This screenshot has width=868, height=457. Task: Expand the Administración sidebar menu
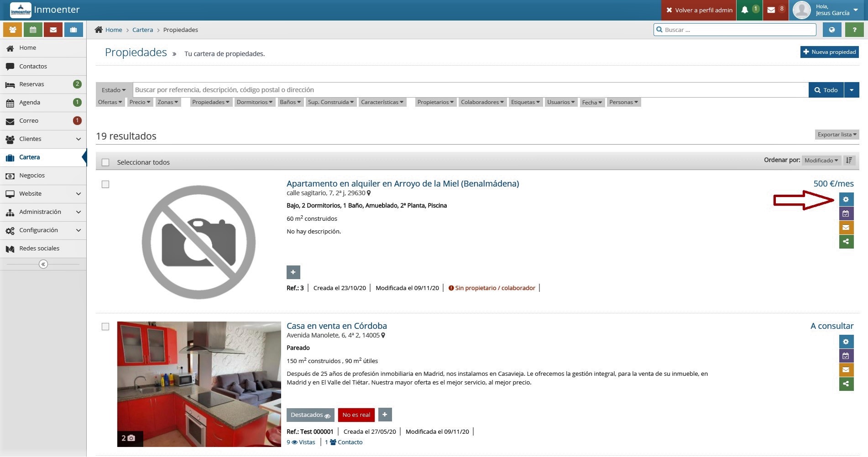tap(43, 212)
